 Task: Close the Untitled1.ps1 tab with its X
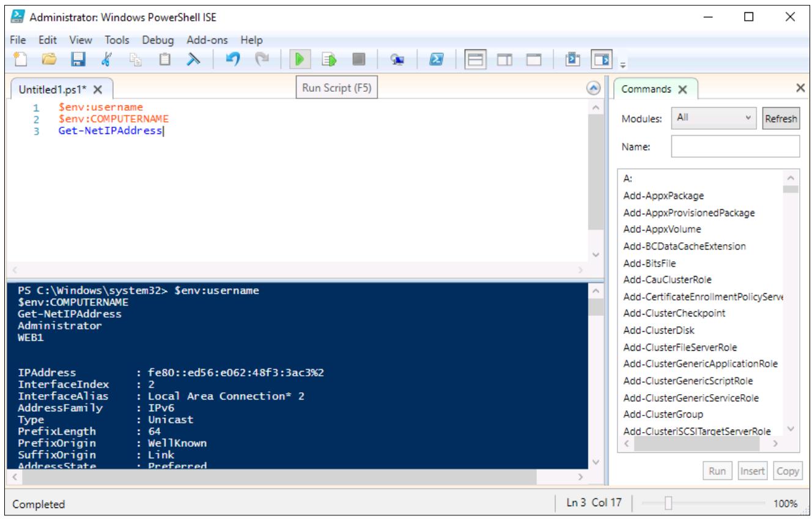click(99, 89)
